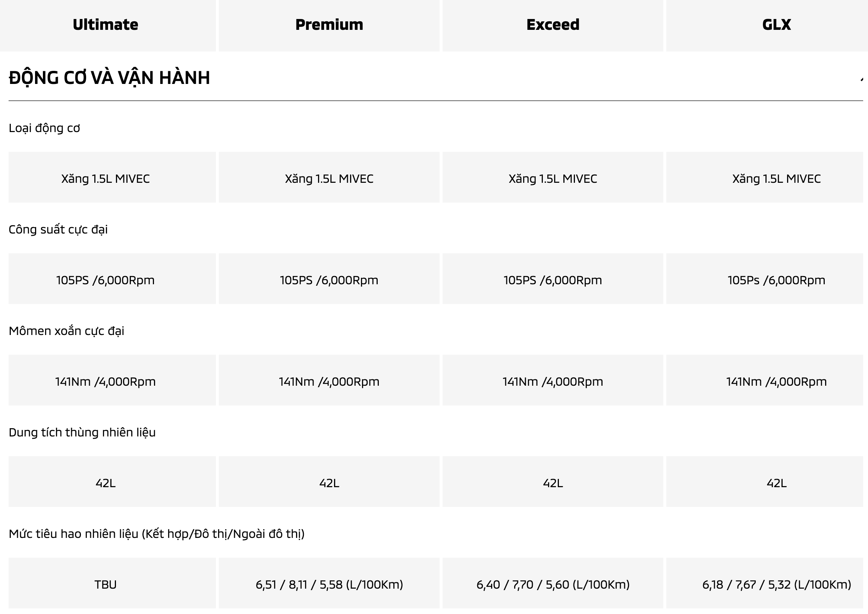Click the GLX 105Ps /6,000Rpm cell
The height and width of the screenshot is (614, 868).
tap(777, 280)
